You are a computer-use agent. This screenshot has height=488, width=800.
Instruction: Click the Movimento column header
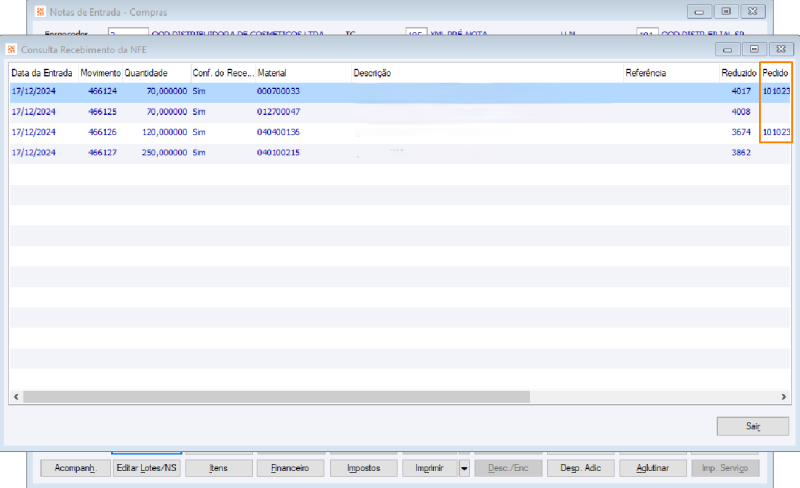point(101,73)
